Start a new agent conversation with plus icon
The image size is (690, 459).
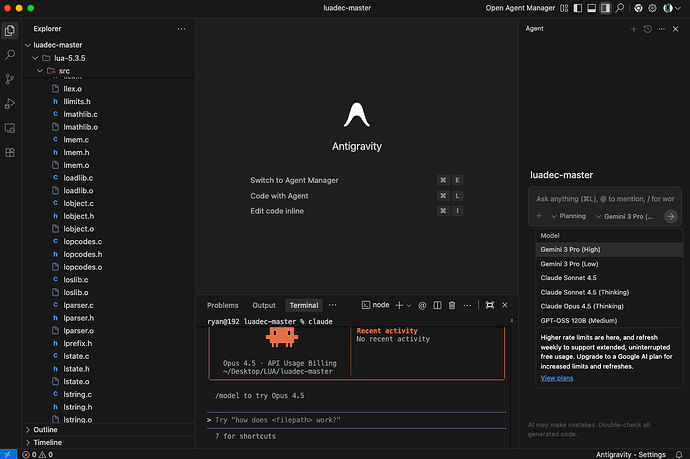(634, 29)
